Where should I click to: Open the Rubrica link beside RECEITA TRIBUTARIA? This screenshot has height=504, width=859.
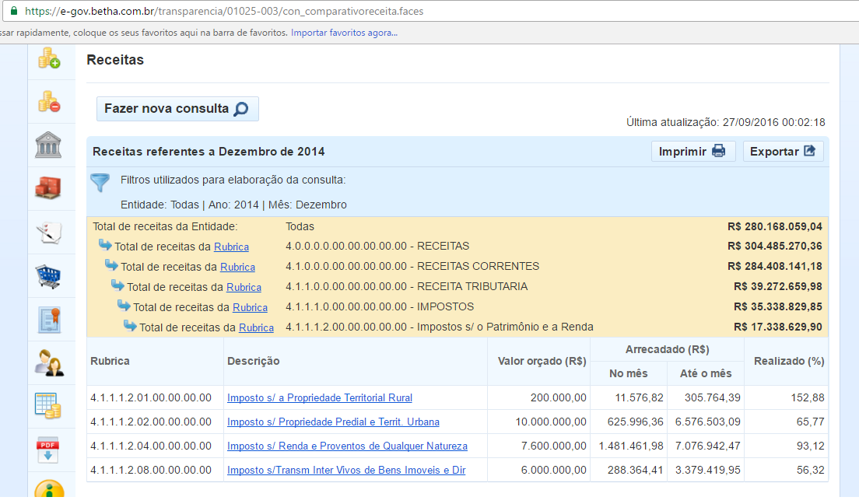(244, 287)
